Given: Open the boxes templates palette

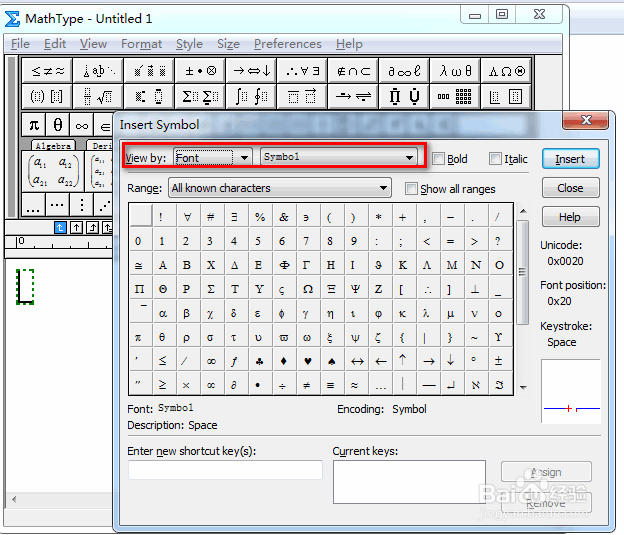Looking at the screenshot, I should click(x=506, y=96).
